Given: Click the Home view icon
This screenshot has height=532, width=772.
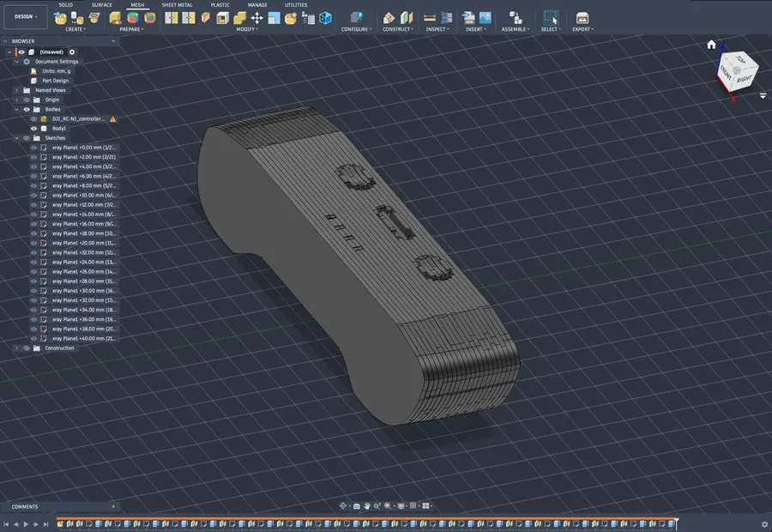Looking at the screenshot, I should coord(711,45).
